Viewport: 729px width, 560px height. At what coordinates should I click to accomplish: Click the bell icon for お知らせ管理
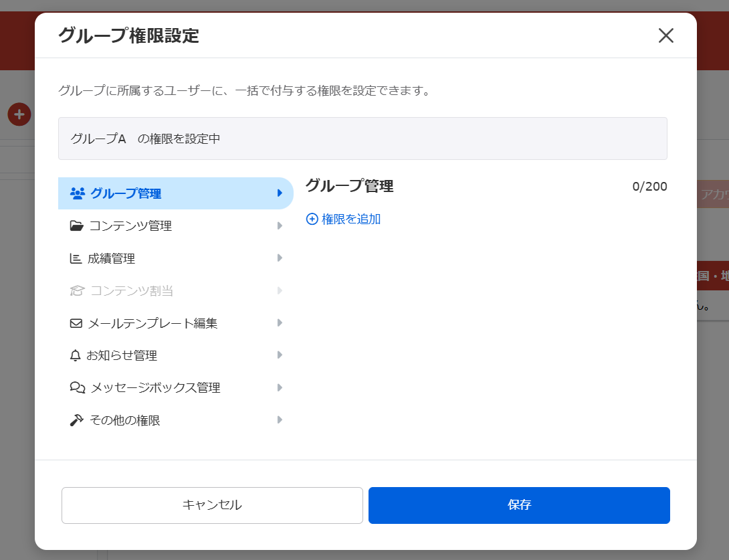coord(75,355)
